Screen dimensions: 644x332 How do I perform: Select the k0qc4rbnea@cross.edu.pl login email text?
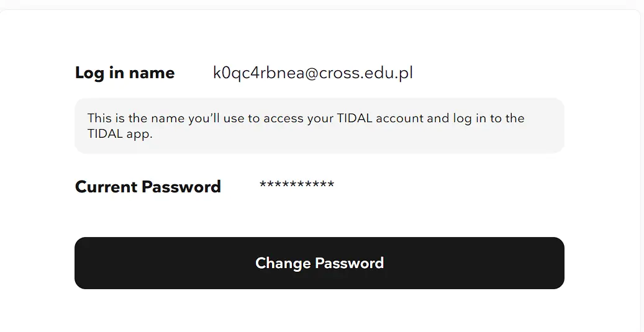pos(313,73)
